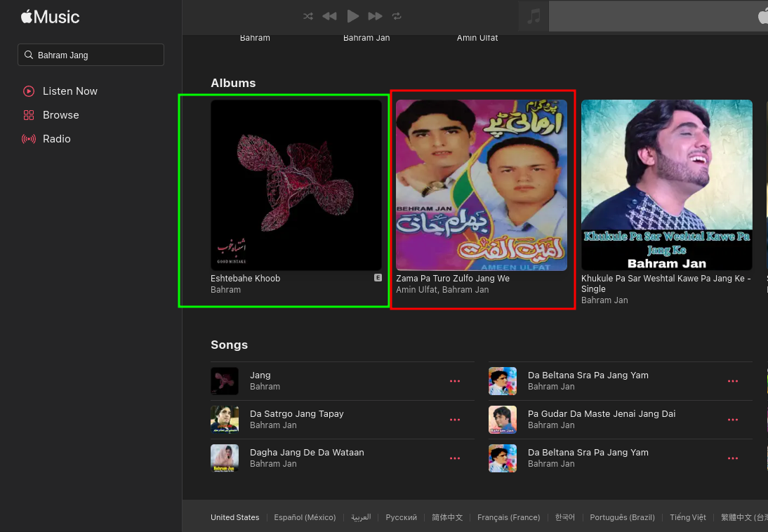Click the Listen Now play-circle icon
Image resolution: width=768 pixels, height=532 pixels.
(29, 91)
